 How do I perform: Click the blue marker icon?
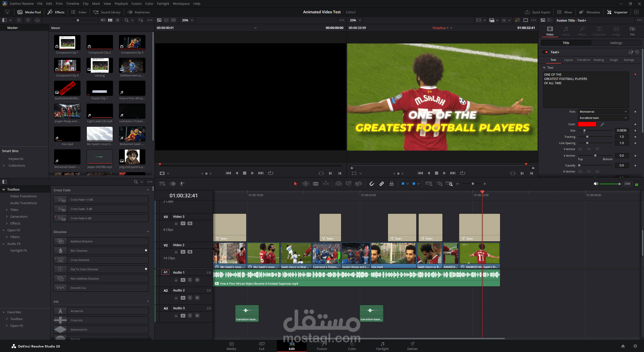click(414, 184)
